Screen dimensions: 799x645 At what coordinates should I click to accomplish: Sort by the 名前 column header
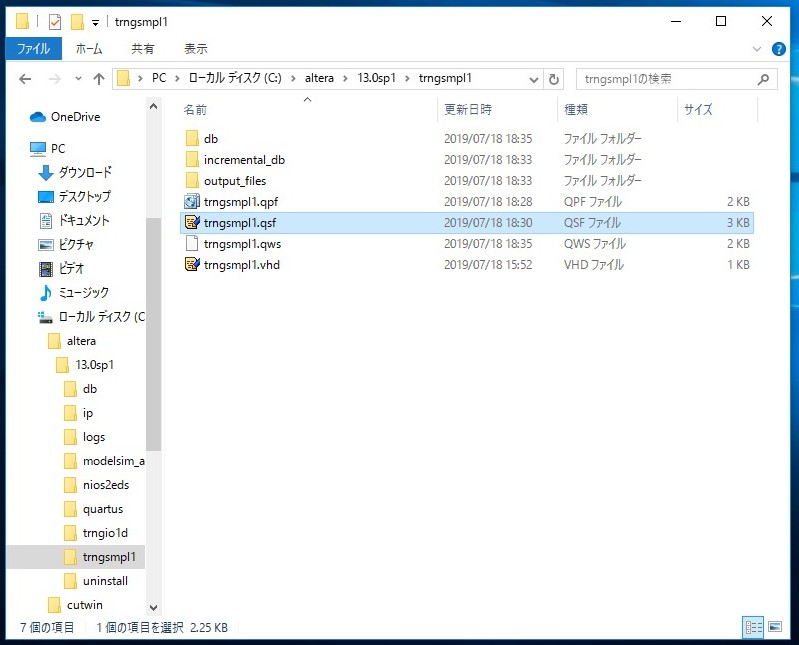(x=308, y=110)
